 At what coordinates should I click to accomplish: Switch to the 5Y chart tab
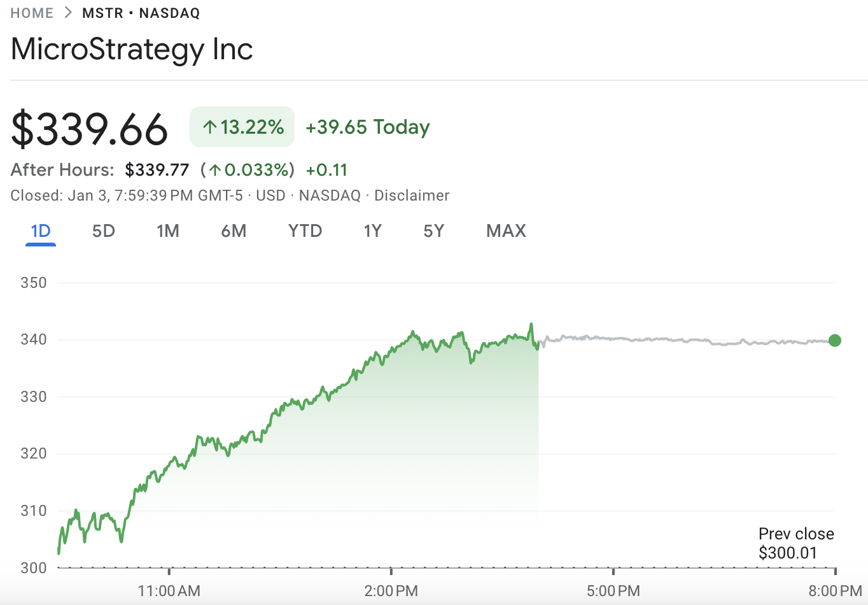tap(434, 231)
